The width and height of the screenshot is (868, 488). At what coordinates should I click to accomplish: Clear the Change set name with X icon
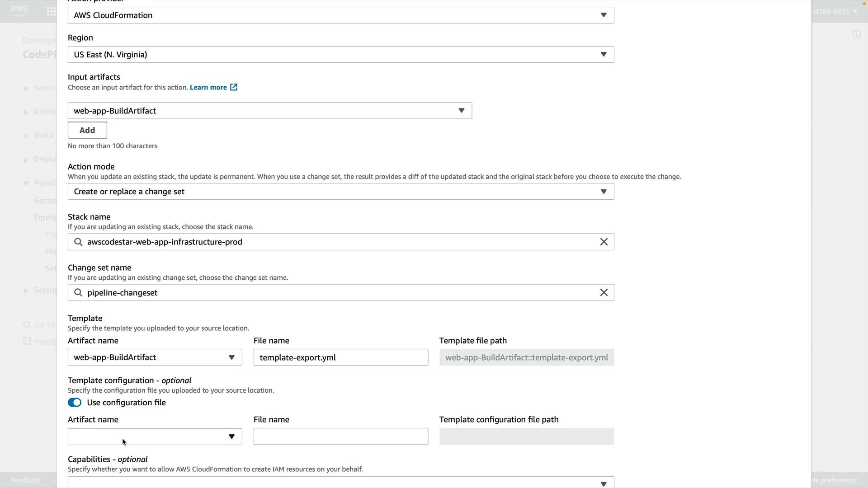pyautogui.click(x=604, y=292)
